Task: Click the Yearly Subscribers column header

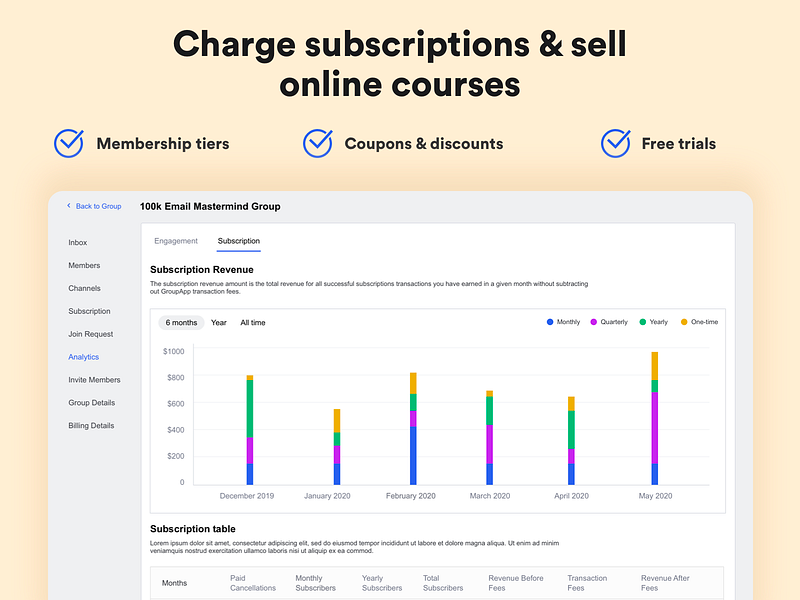Action: coord(382,583)
